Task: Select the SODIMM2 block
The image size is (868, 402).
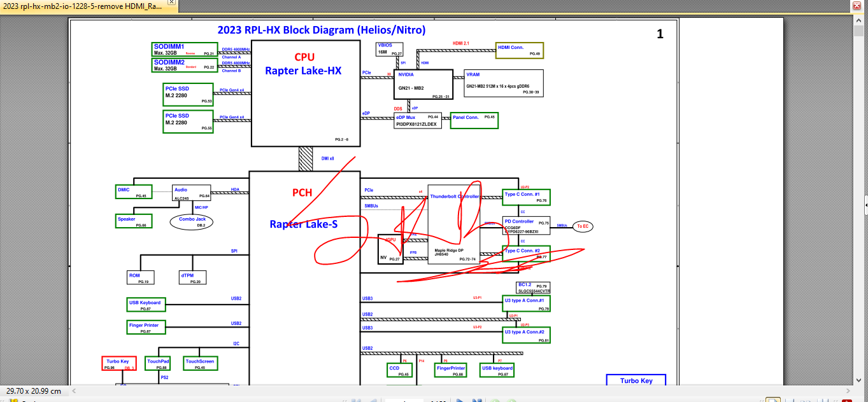Action: point(185,65)
